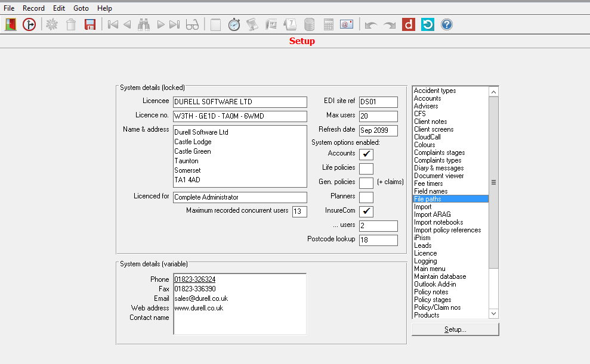Click the InsureCom users field
The height and width of the screenshot is (364, 590).
378,226
